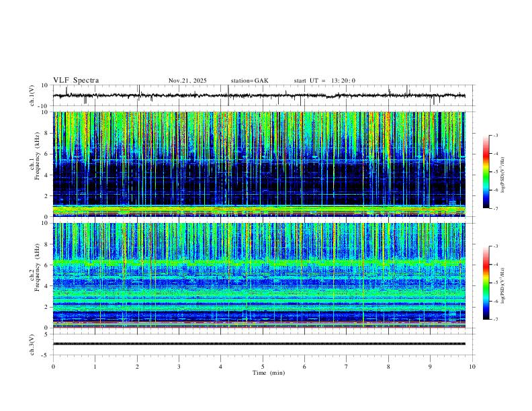532x411 pixels.
Task: Click the Time axis tick label "7"
Action: (x=347, y=367)
